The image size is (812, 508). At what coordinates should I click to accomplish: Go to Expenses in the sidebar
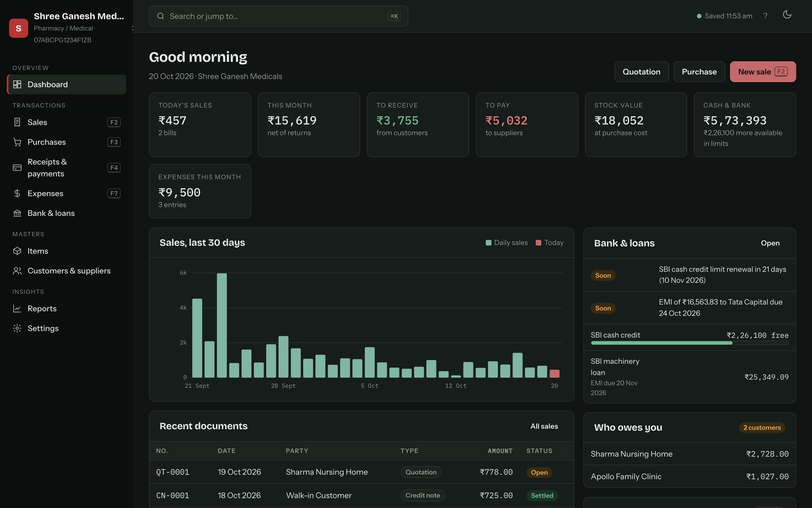(67, 193)
